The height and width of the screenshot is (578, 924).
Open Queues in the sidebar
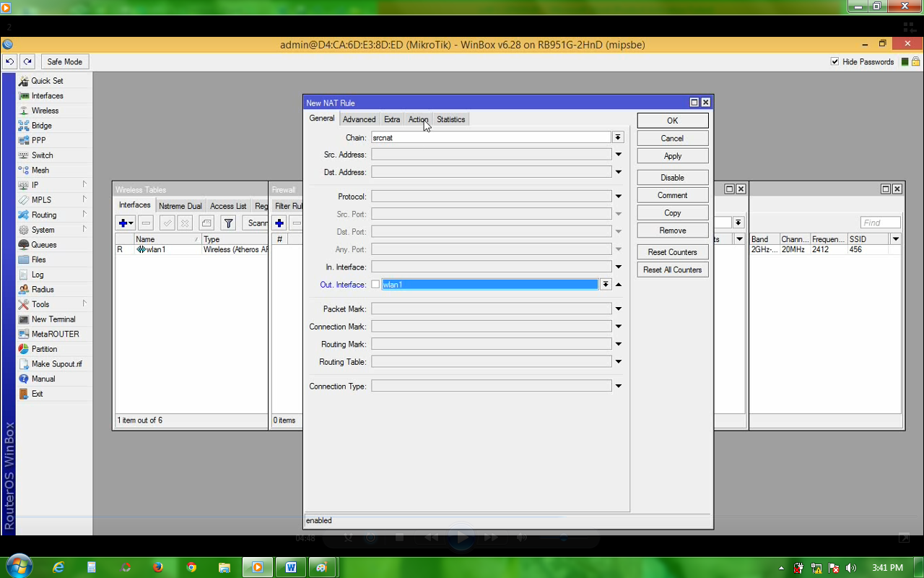43,245
